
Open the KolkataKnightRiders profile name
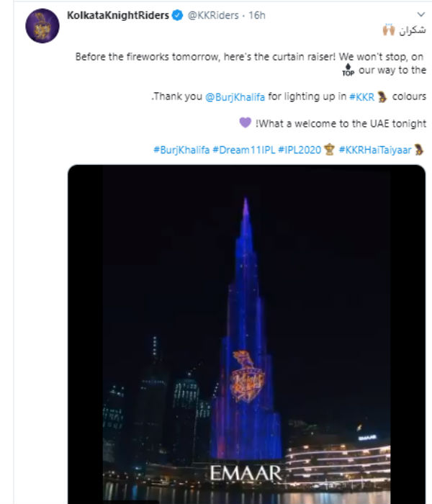117,15
